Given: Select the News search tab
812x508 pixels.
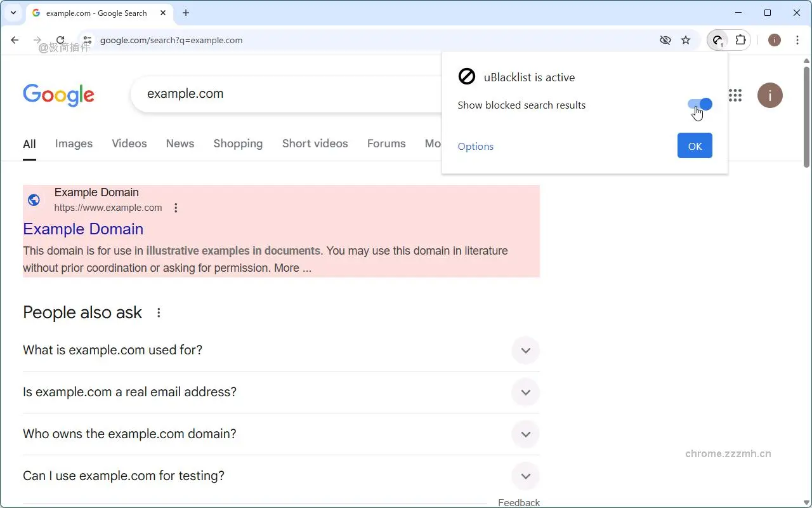Looking at the screenshot, I should [180, 144].
